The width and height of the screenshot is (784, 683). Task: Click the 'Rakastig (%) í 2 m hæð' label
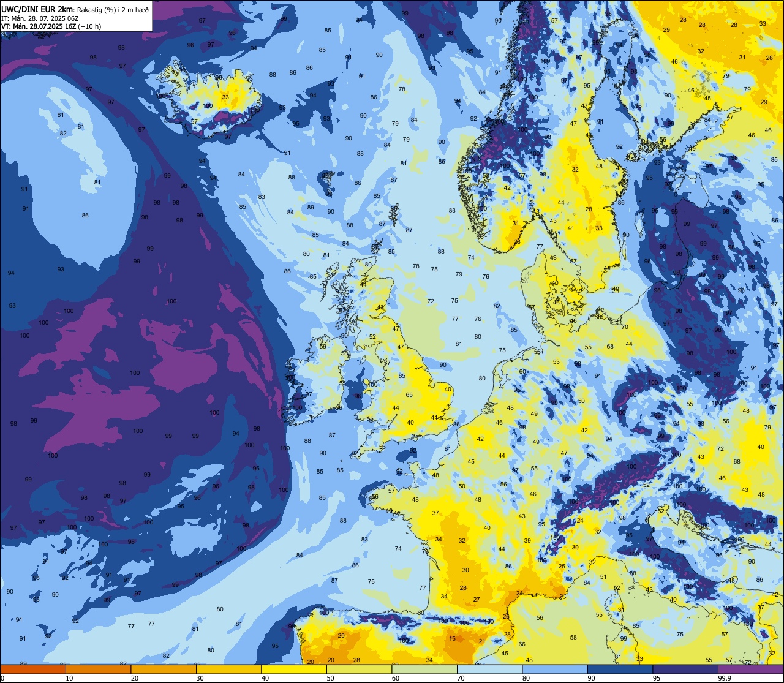point(113,10)
